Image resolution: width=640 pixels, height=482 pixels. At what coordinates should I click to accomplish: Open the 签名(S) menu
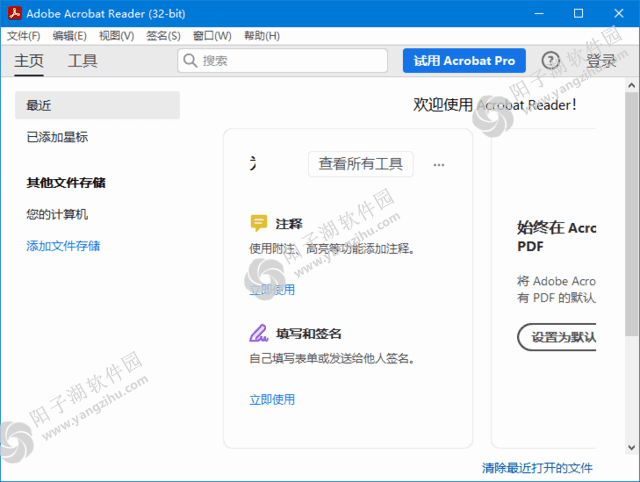[x=163, y=36]
